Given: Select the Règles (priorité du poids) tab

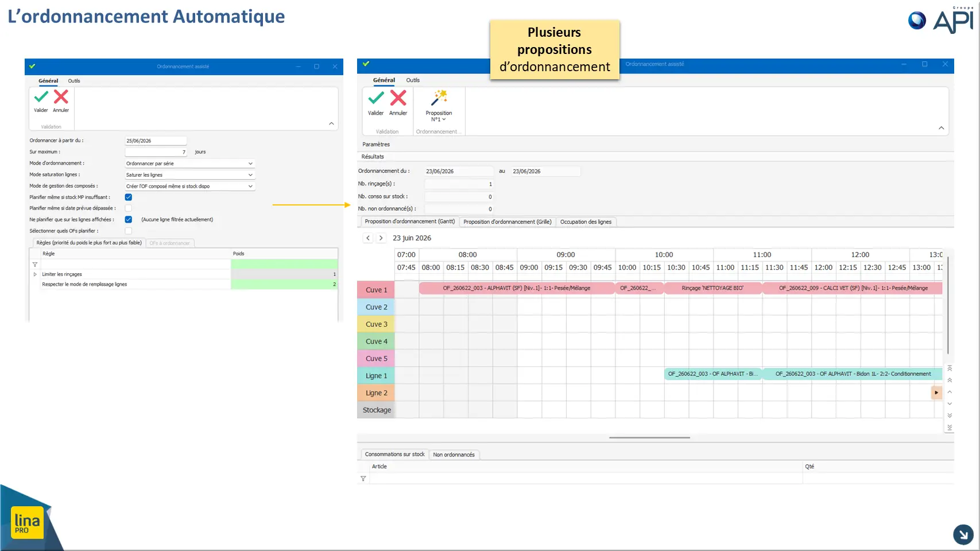Looking at the screenshot, I should [89, 243].
